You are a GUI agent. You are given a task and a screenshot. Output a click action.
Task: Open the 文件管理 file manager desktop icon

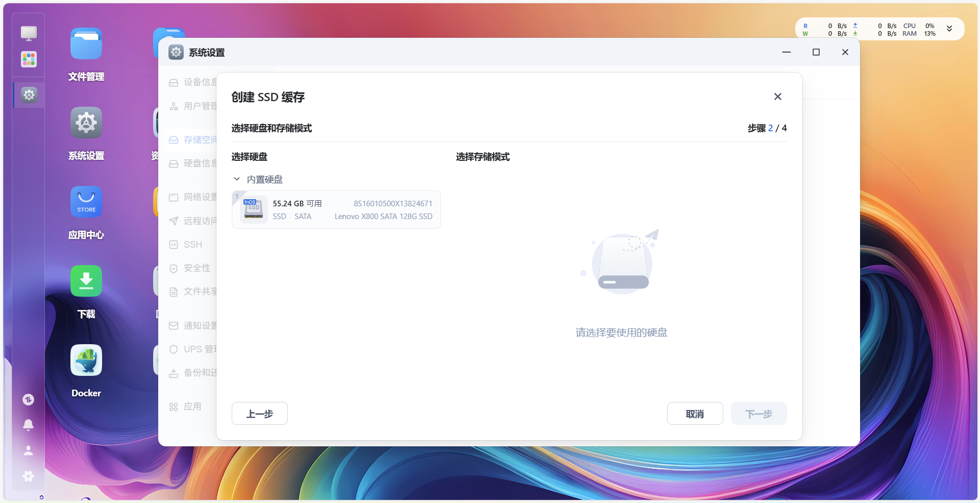(x=86, y=43)
